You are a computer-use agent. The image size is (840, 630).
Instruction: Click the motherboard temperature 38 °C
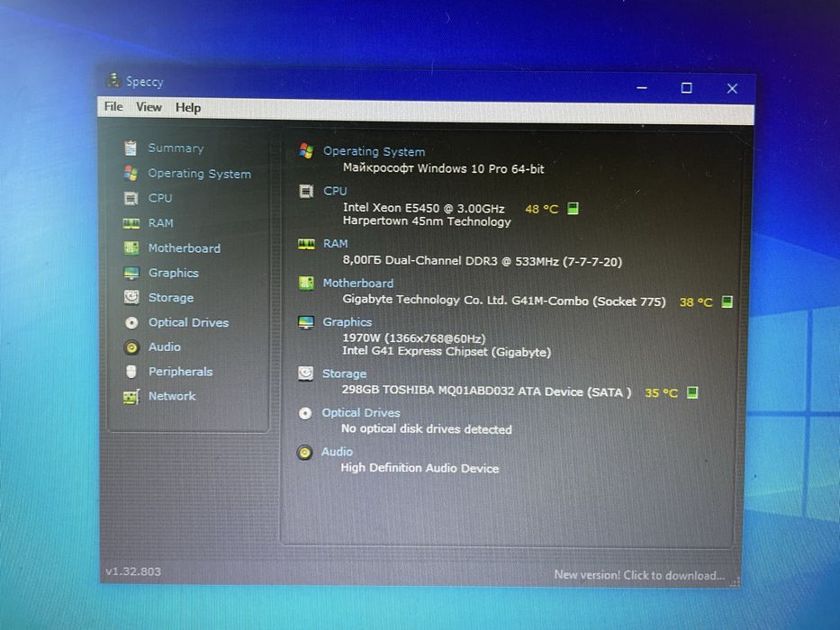(x=696, y=302)
